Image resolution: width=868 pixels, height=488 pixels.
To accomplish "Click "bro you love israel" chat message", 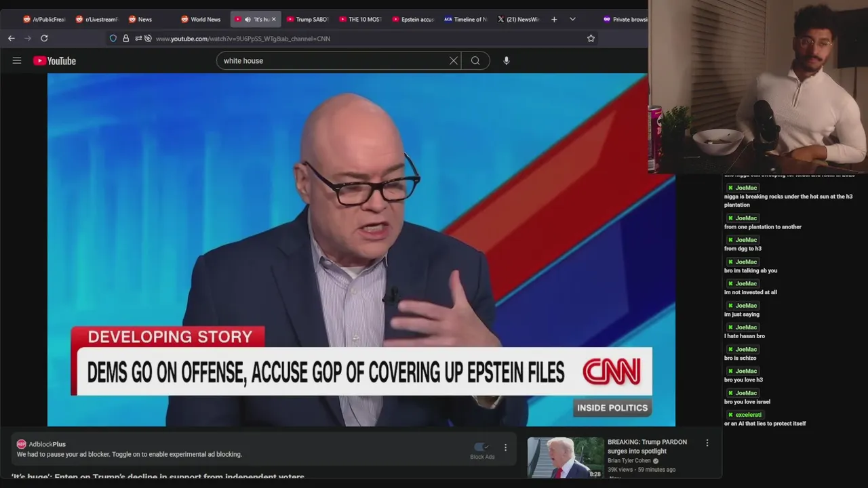I will point(747,402).
